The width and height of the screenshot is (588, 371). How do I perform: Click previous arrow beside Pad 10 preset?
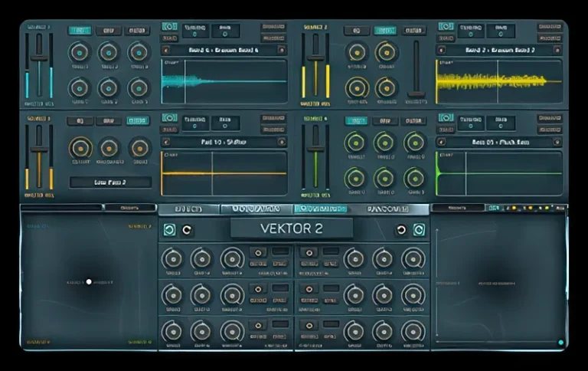[x=166, y=142]
